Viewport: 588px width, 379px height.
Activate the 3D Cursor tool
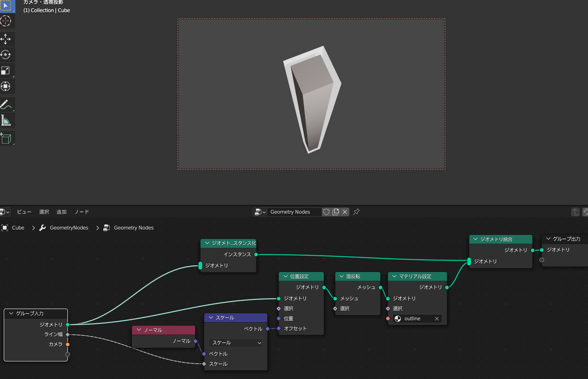6,21
